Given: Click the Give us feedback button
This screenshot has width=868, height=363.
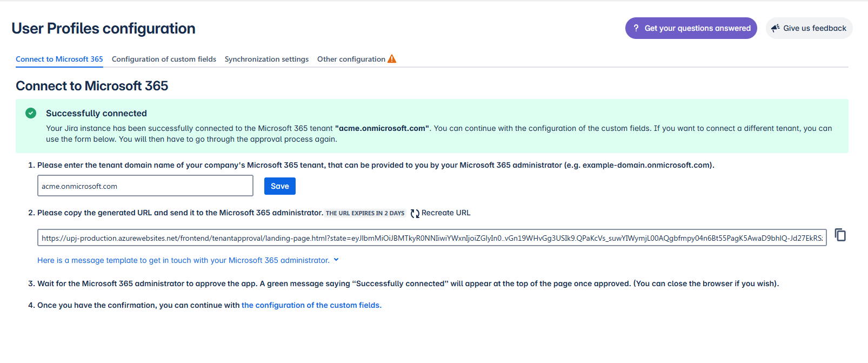Looking at the screenshot, I should tap(809, 28).
